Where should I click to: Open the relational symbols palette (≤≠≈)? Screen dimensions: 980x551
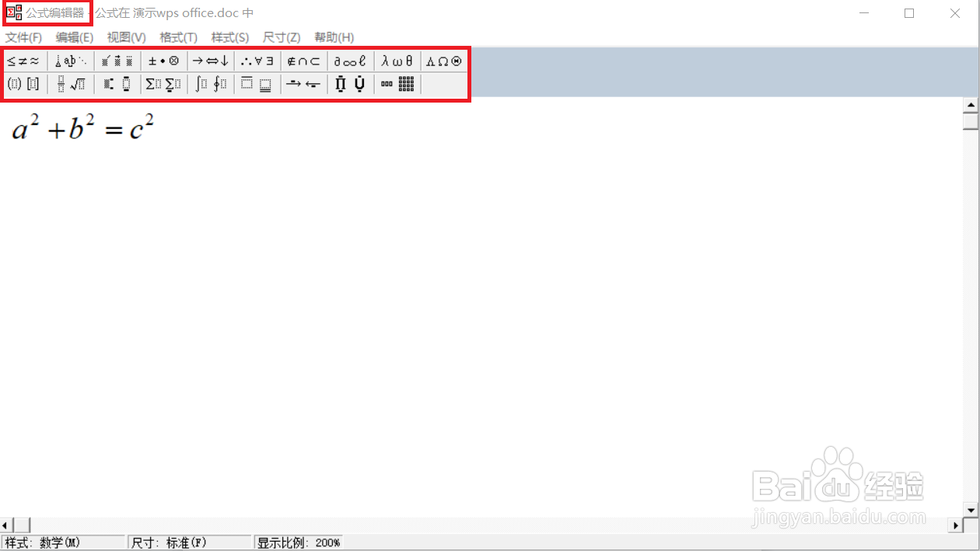pos(24,61)
